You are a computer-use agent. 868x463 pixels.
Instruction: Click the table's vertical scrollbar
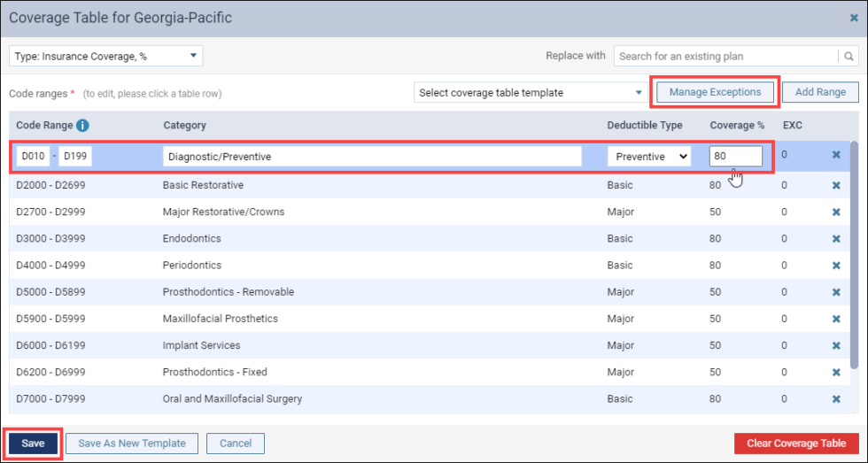point(854,257)
